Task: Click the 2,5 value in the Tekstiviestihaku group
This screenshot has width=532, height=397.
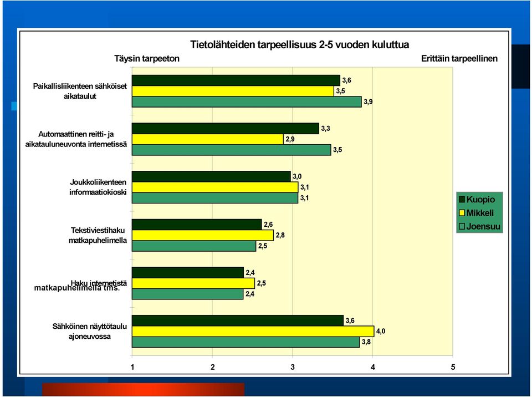Action: tap(263, 246)
